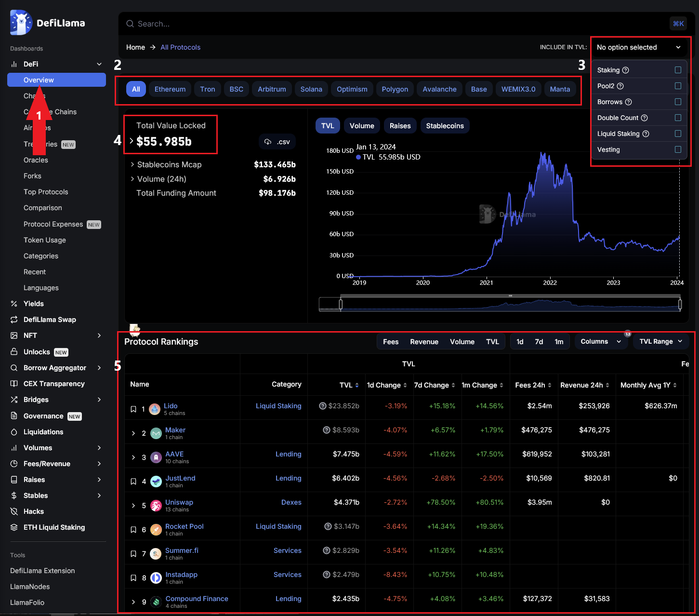The width and height of the screenshot is (699, 616).
Task: Open the LlamaNodes tool link
Action: (x=30, y=587)
